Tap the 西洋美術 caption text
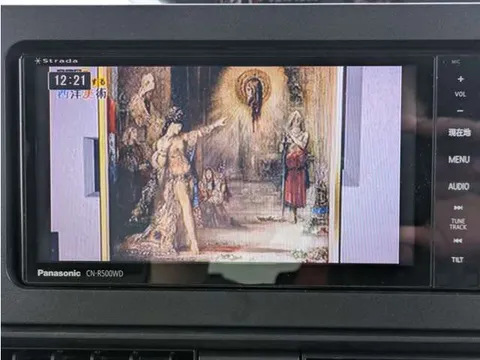Image resolution: width=480 pixels, height=360 pixels. (x=81, y=94)
